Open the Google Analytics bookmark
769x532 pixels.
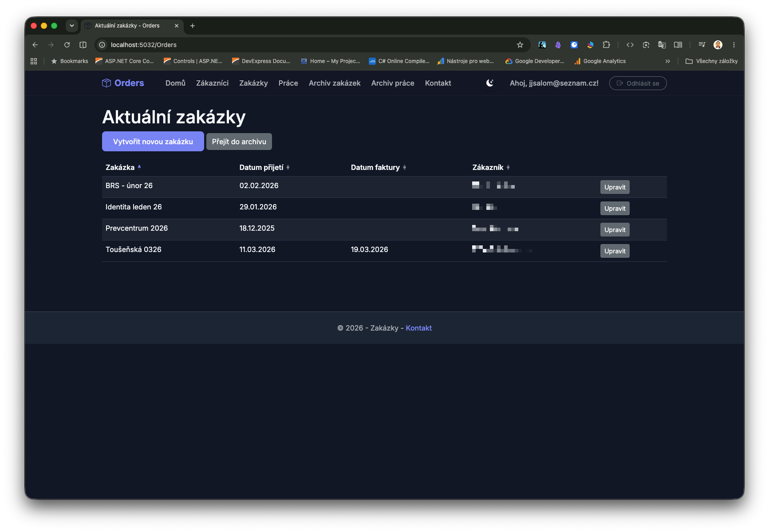600,61
